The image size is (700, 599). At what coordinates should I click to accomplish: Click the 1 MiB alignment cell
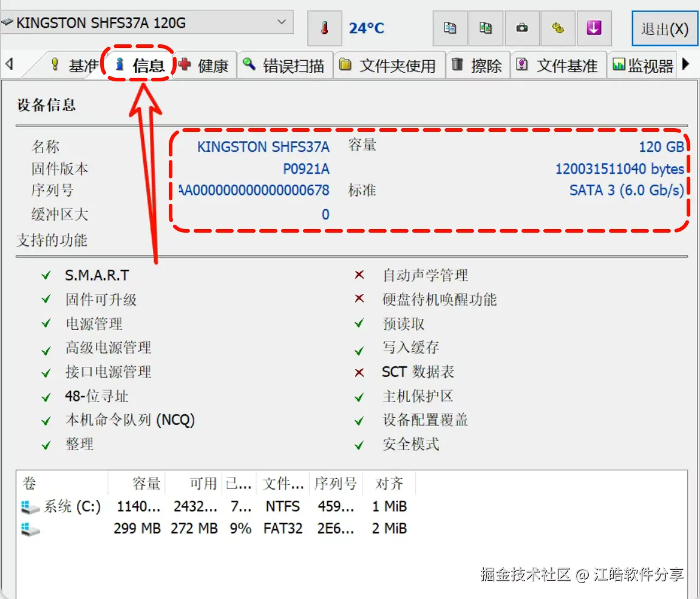tap(389, 507)
